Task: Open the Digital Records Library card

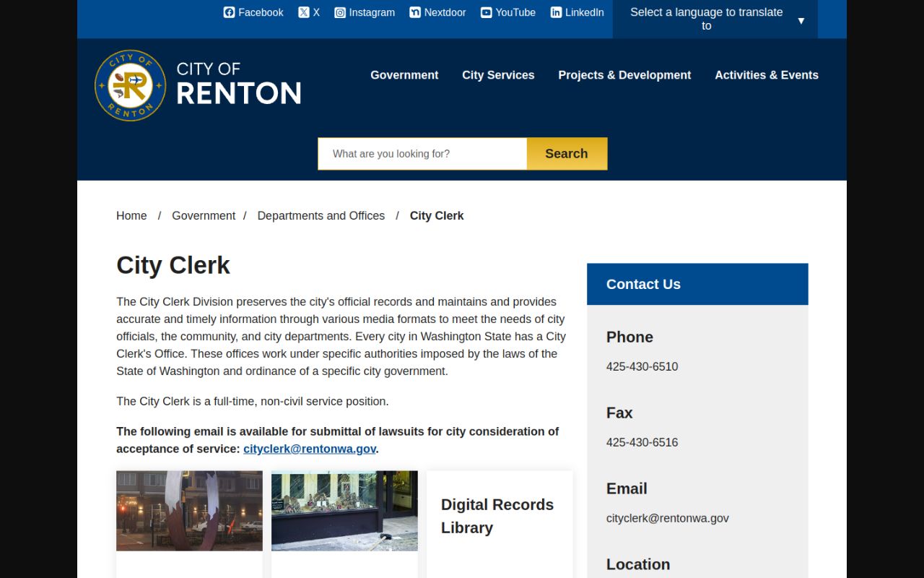Action: [500, 524]
